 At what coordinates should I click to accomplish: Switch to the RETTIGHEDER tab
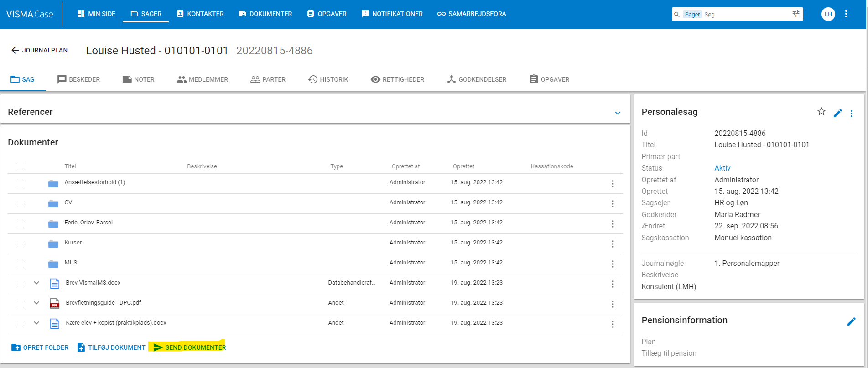[398, 79]
